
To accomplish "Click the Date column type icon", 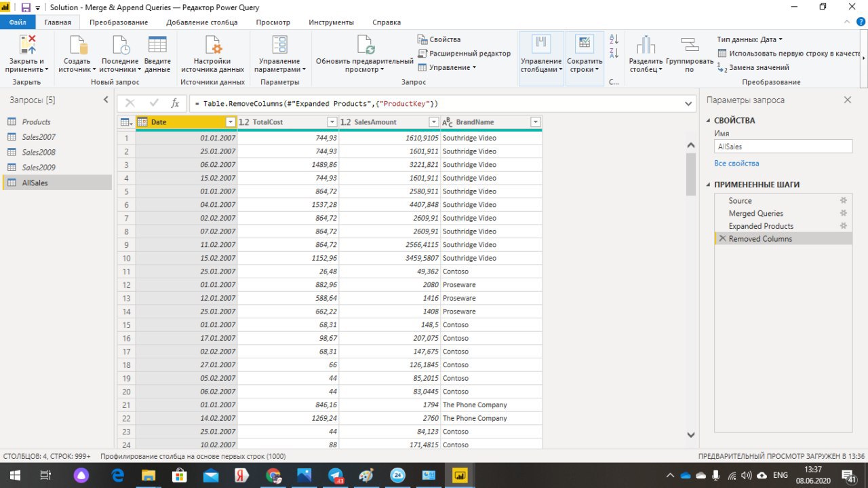I will tap(142, 122).
